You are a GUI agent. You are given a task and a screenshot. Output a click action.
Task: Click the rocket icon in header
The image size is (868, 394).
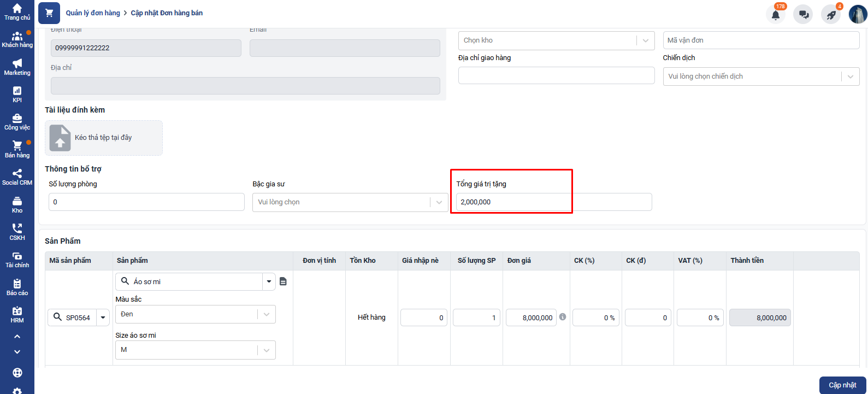click(831, 15)
